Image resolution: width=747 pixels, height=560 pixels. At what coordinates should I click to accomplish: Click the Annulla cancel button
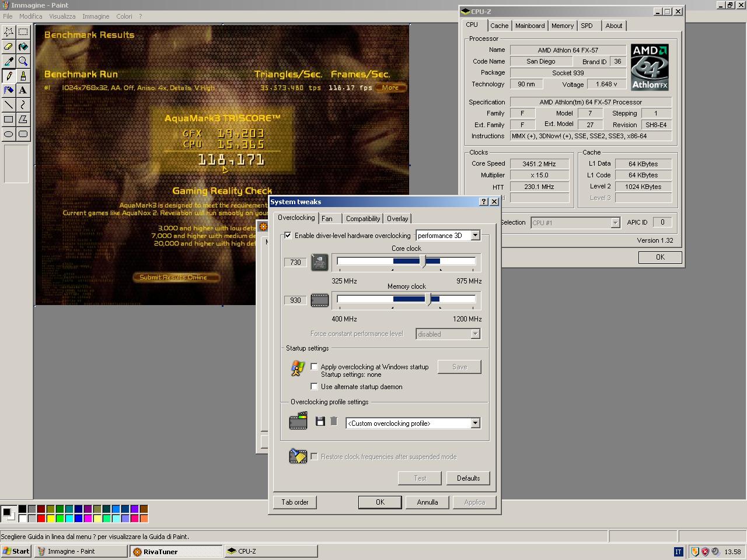coord(427,502)
